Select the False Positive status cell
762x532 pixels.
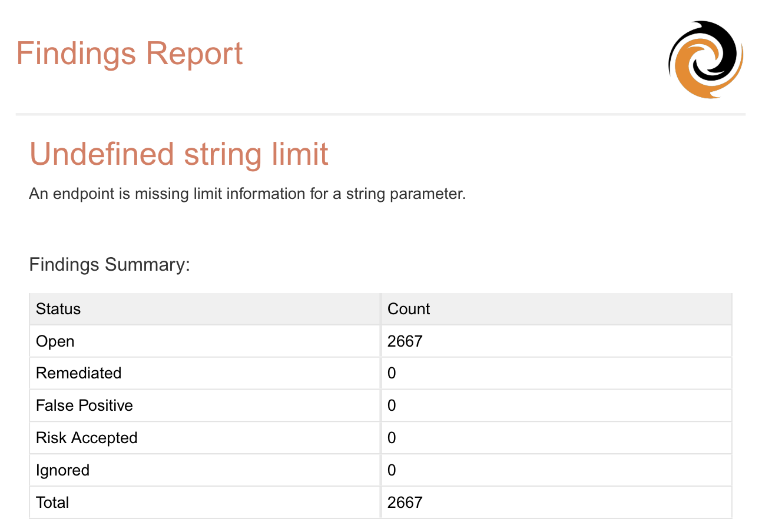point(84,406)
